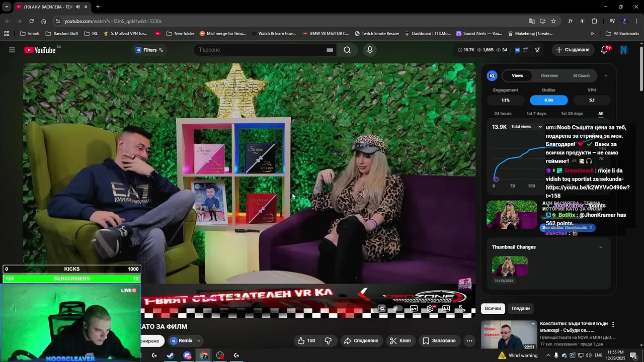The image size is (644, 362).
Task: Select the Outlier 4.9x metric
Action: pos(549,100)
